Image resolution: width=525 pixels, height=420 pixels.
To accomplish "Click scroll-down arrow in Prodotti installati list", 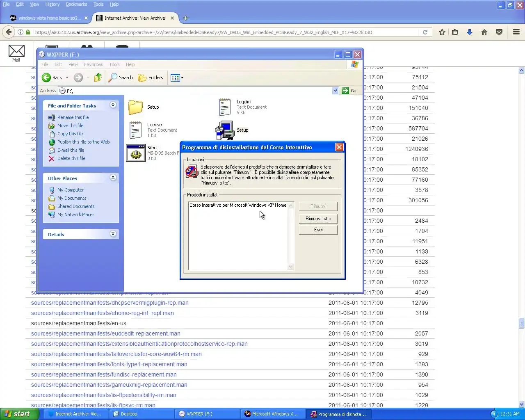I will [x=291, y=267].
